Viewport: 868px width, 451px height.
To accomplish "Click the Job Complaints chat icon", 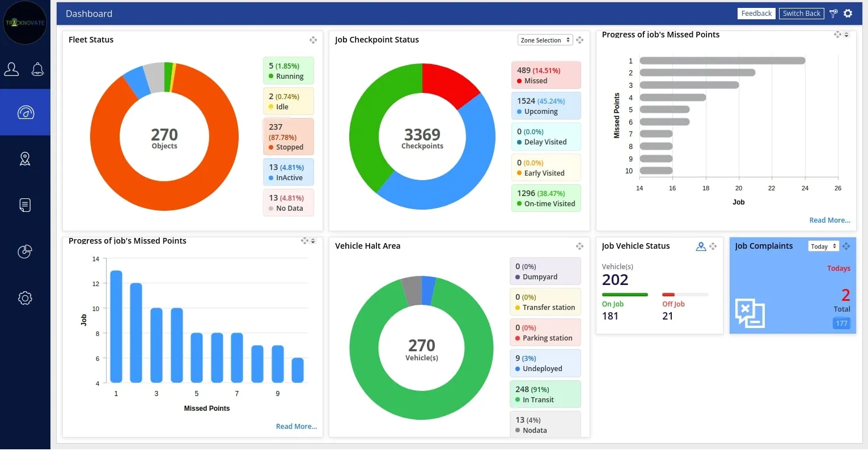I will click(750, 313).
